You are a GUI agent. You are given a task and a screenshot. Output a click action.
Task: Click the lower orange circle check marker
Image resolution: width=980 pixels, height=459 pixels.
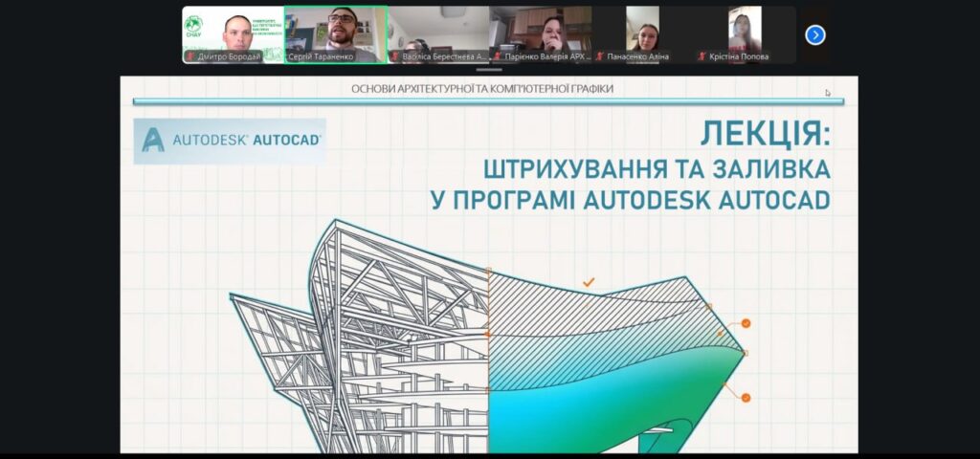tap(746, 397)
